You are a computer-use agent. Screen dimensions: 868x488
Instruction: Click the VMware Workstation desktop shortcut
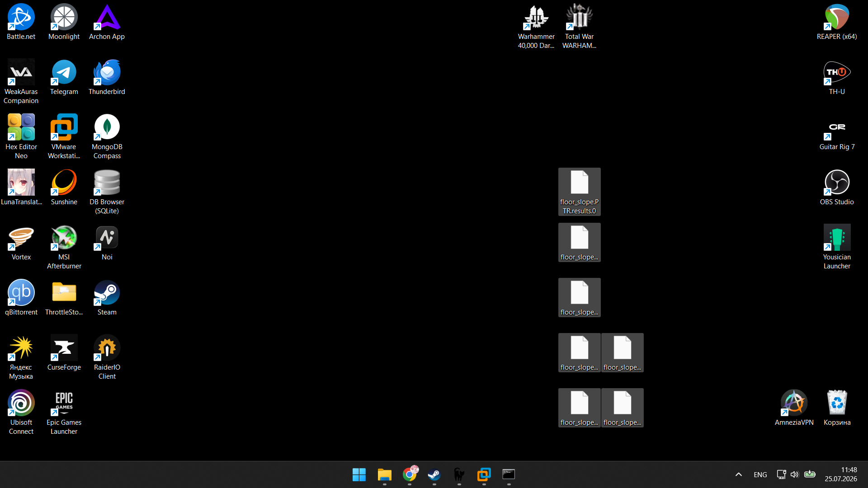click(x=64, y=137)
